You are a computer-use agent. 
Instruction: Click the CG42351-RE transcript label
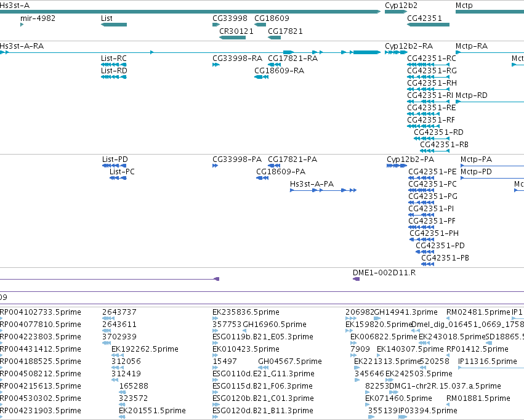coord(432,108)
